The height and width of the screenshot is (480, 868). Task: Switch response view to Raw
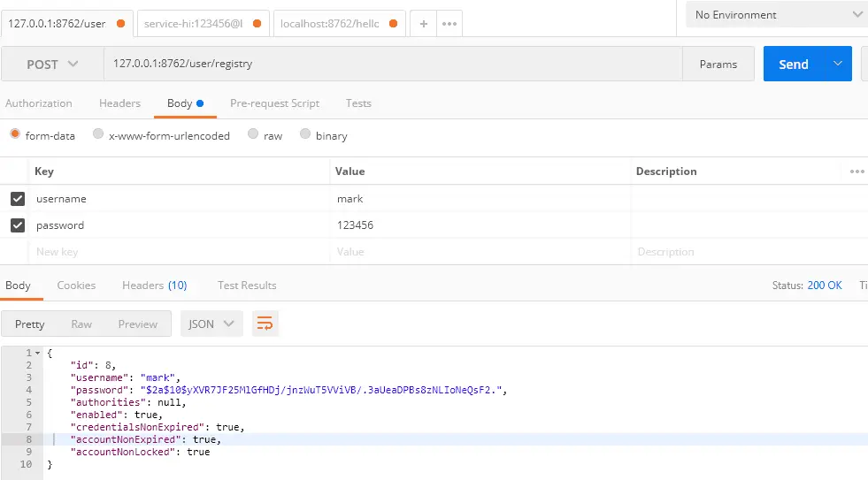pyautogui.click(x=81, y=324)
